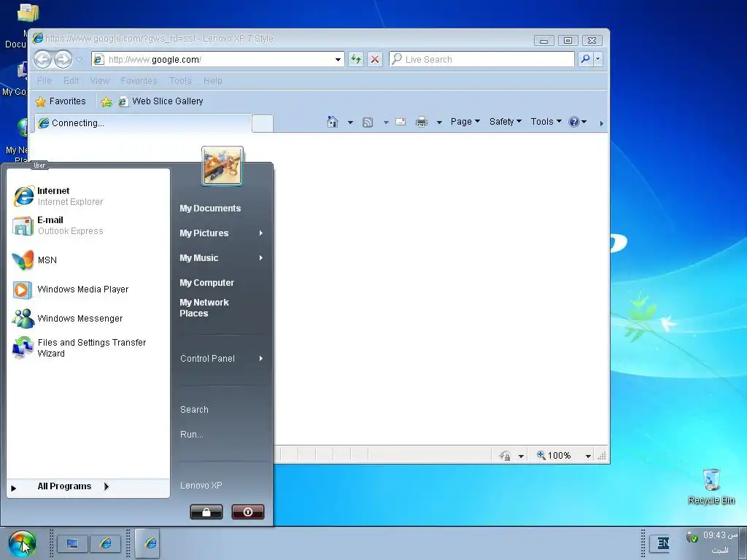The height and width of the screenshot is (560, 747).
Task: Open the Tools menu in menu bar
Action: tap(180, 80)
